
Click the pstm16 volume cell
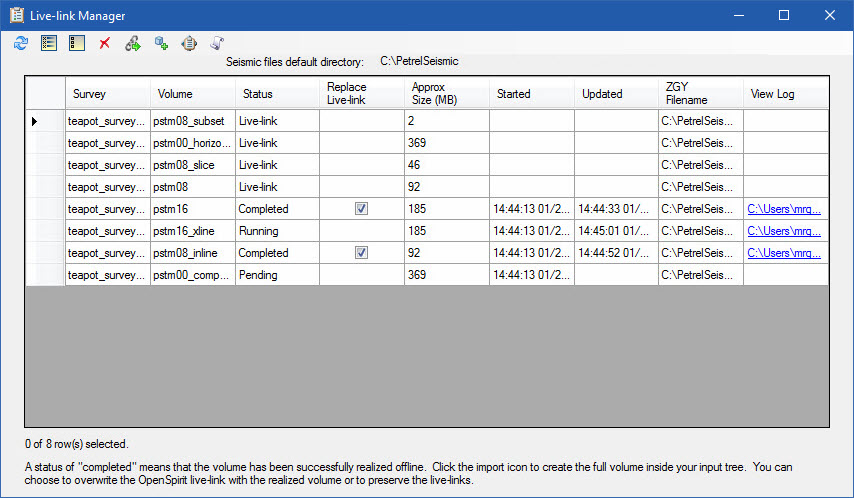tap(193, 209)
